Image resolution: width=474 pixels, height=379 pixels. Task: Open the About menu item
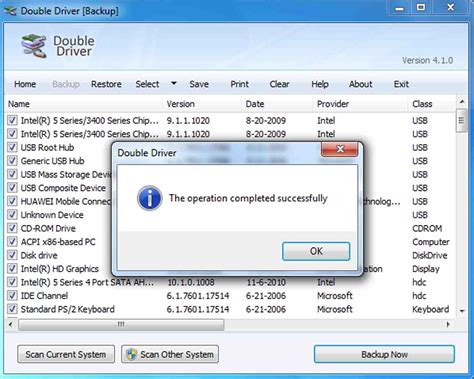361,84
